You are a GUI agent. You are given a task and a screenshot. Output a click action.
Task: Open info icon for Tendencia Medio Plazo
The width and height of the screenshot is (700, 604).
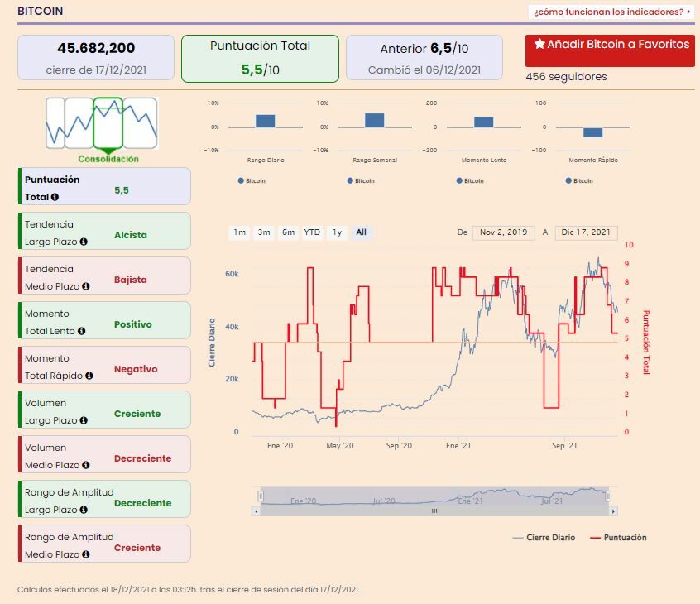pos(86,286)
